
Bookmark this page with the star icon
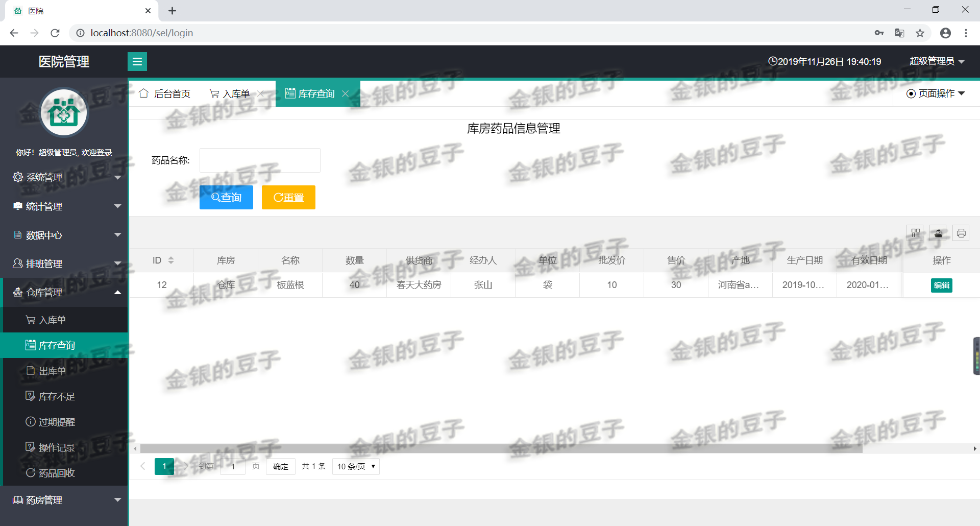pos(920,33)
